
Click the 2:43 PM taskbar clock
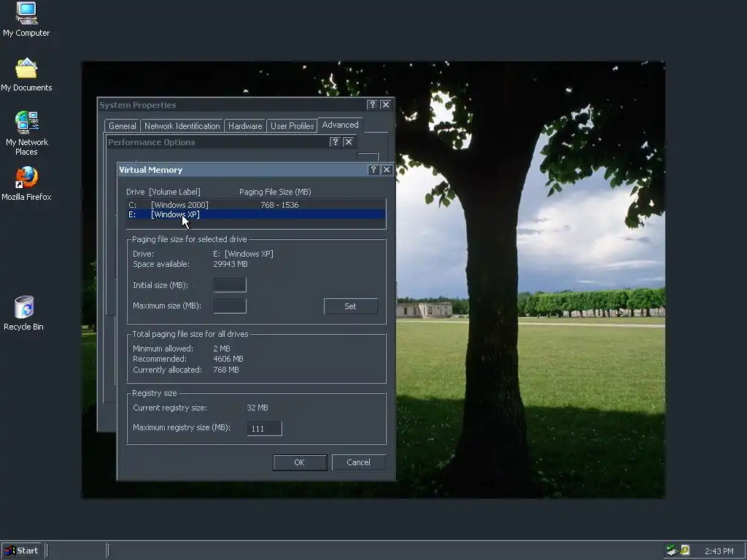click(719, 551)
